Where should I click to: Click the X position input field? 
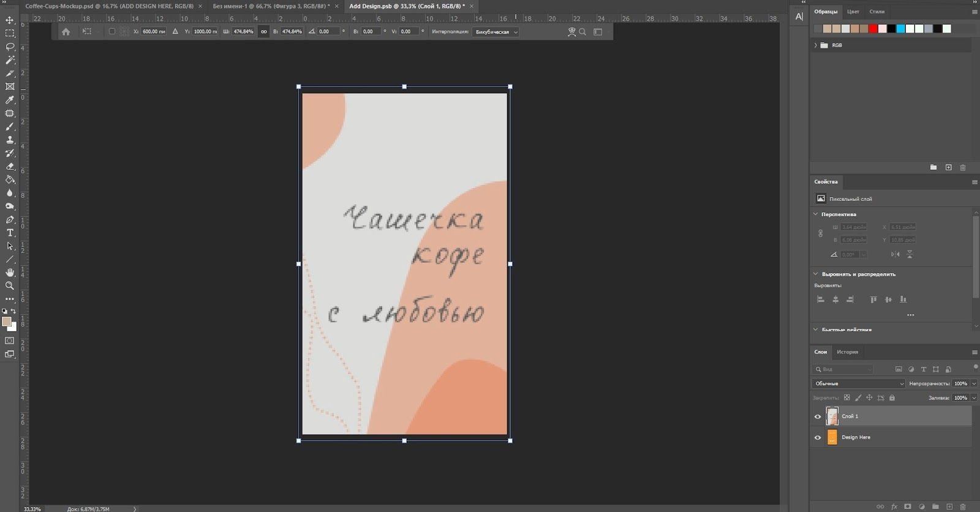(x=154, y=31)
